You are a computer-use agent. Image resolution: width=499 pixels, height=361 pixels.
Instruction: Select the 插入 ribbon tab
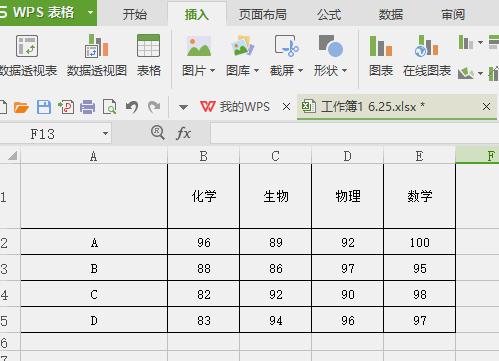coord(197,14)
